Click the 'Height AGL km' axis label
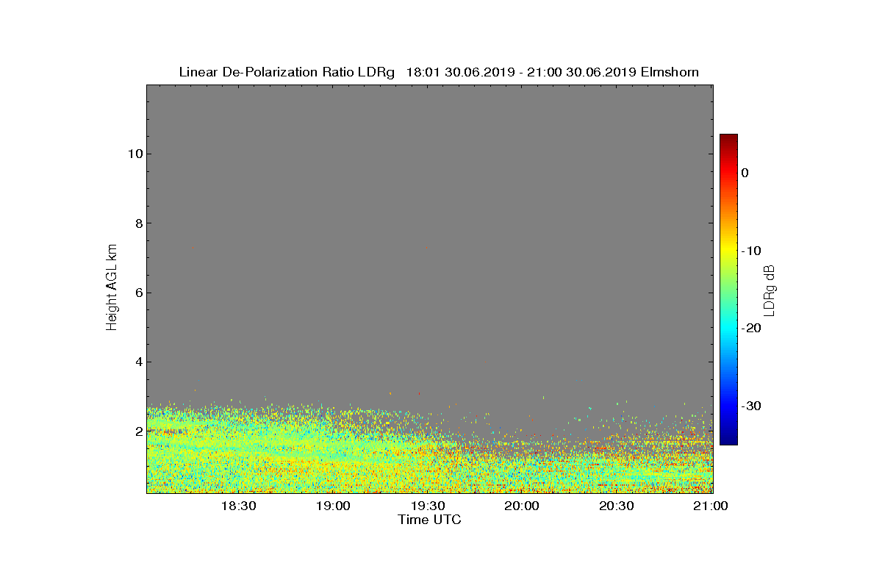The image size is (882, 588). coord(112,287)
